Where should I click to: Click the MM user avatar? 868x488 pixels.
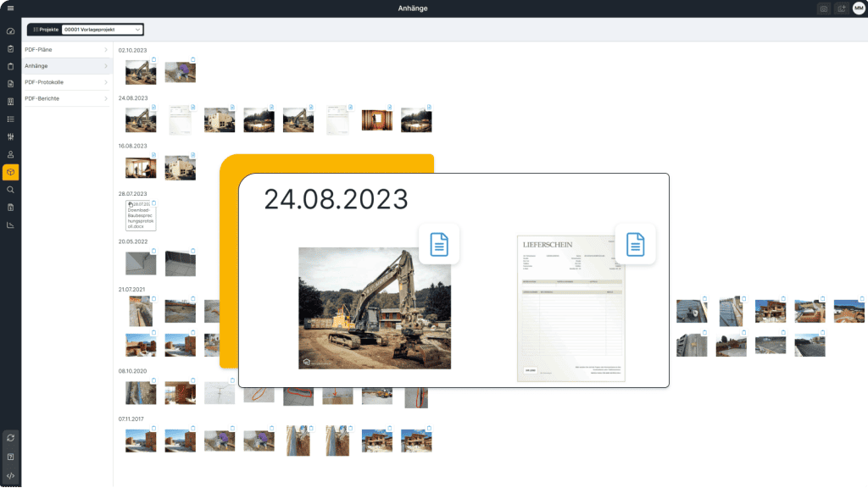[x=859, y=8]
